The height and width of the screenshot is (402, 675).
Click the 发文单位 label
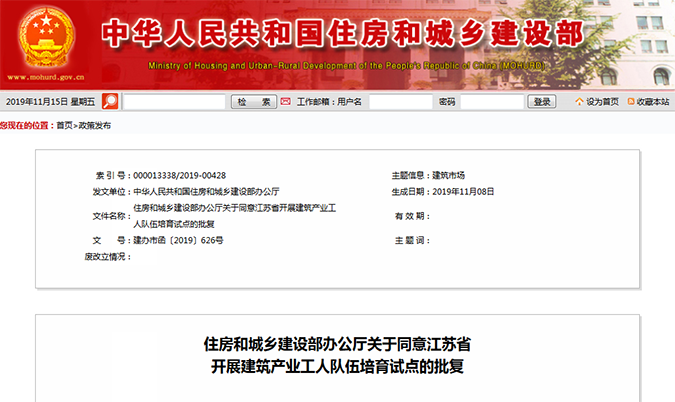109,192
